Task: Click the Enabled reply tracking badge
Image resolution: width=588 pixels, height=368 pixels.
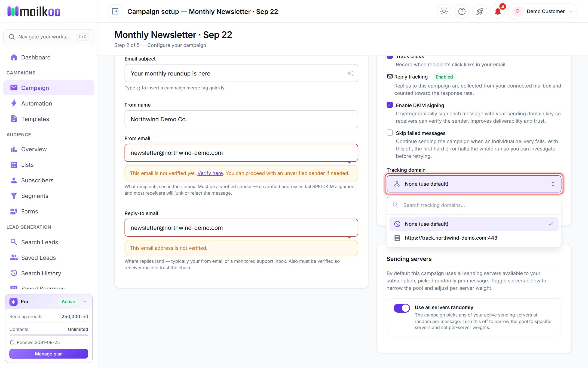Action: (x=444, y=77)
